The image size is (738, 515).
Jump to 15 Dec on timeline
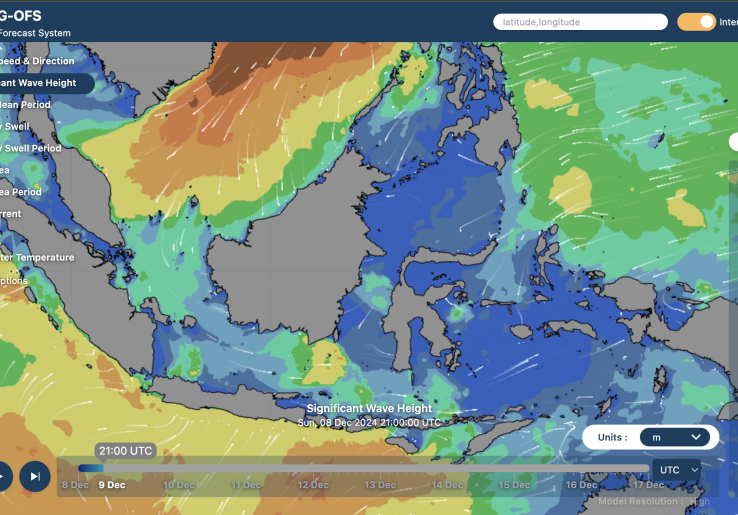(514, 485)
